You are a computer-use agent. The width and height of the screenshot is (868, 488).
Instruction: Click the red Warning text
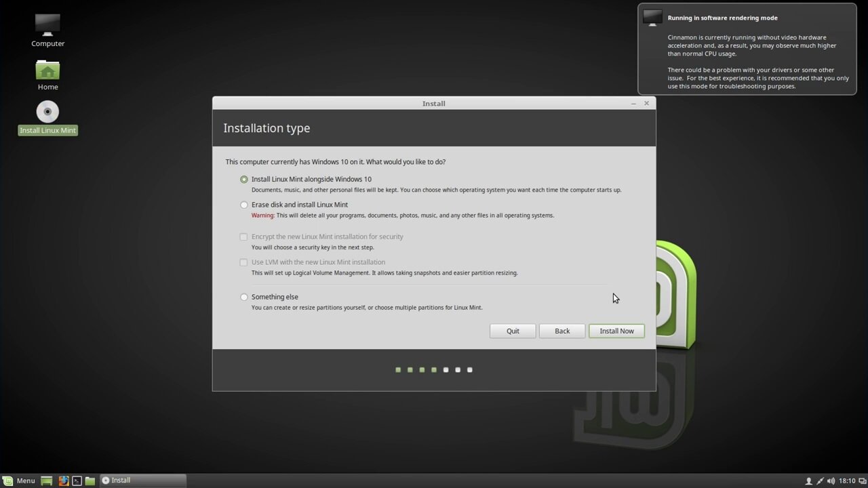[x=262, y=216]
